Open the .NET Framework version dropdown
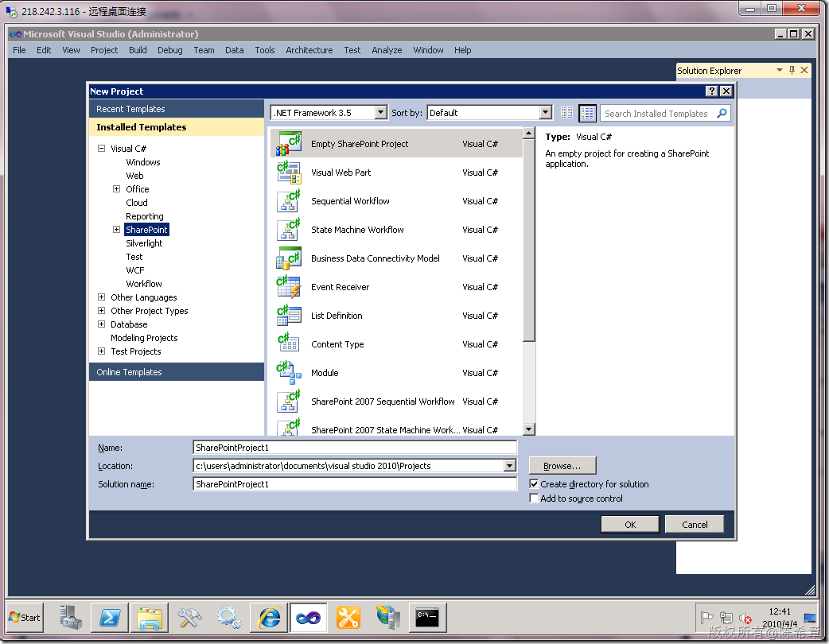 click(380, 113)
